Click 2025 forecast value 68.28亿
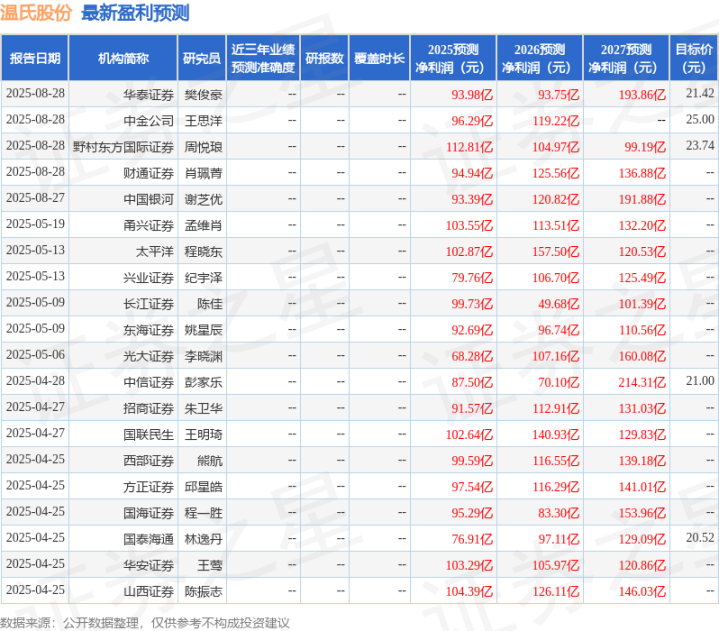The height and width of the screenshot is (631, 719). point(472,356)
